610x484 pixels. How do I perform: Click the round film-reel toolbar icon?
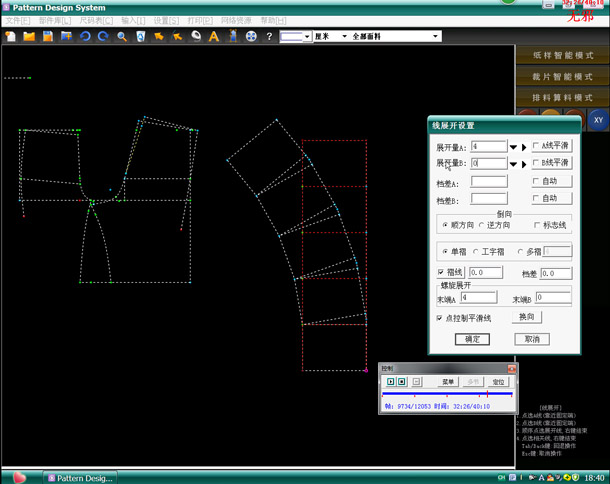(251, 36)
